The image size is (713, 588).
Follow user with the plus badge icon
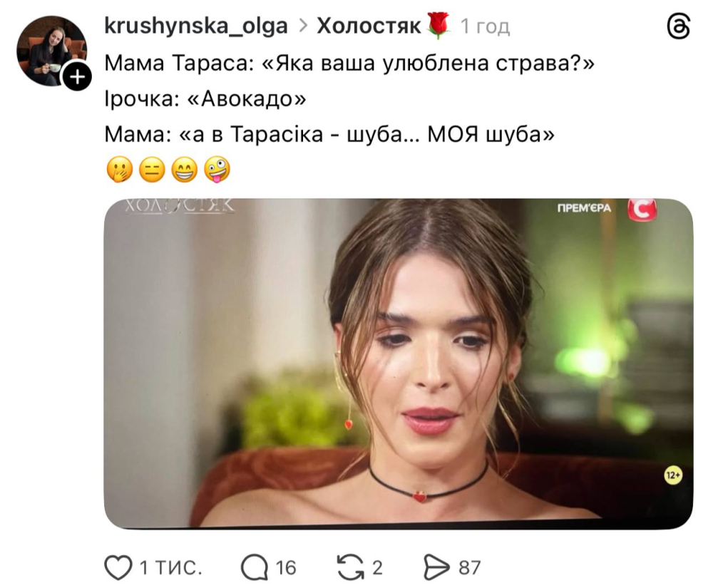[x=78, y=77]
